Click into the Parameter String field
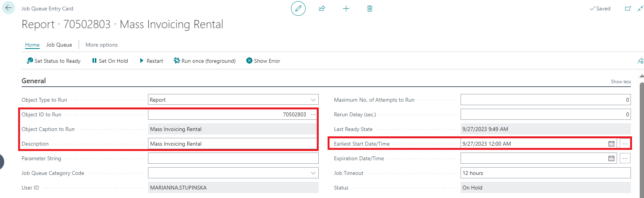Screen dimensions: 644x198 coord(233,158)
